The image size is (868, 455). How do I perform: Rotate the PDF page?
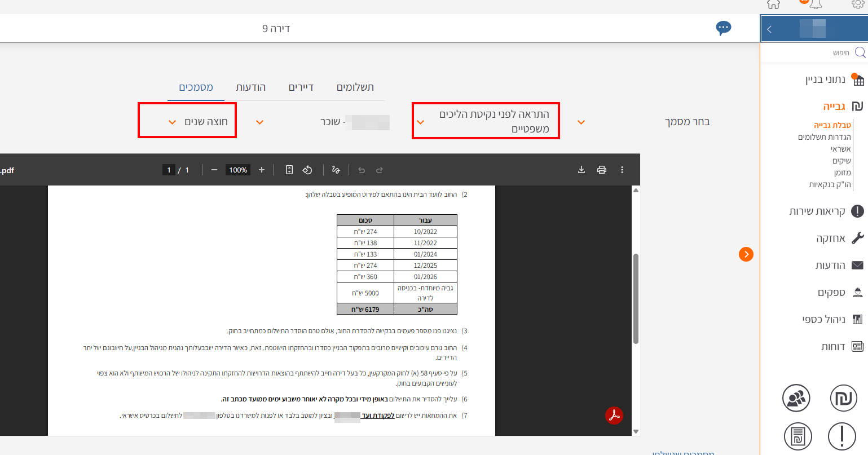tap(307, 170)
